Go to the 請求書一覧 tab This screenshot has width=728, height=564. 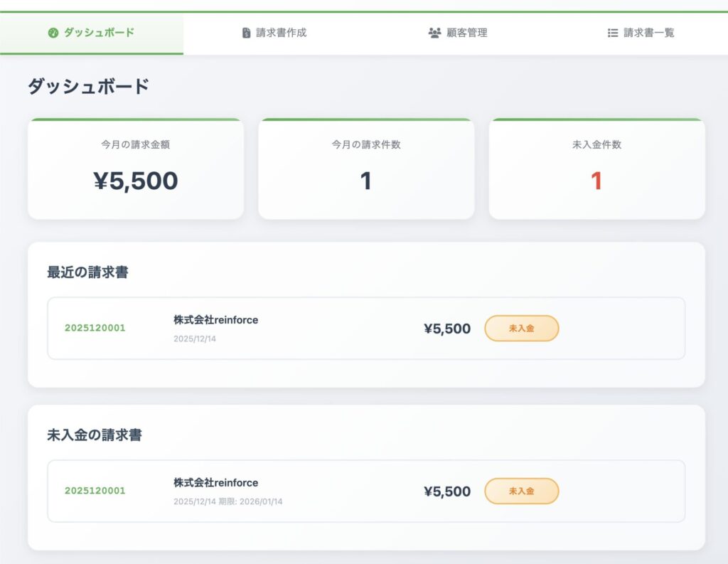[649, 33]
